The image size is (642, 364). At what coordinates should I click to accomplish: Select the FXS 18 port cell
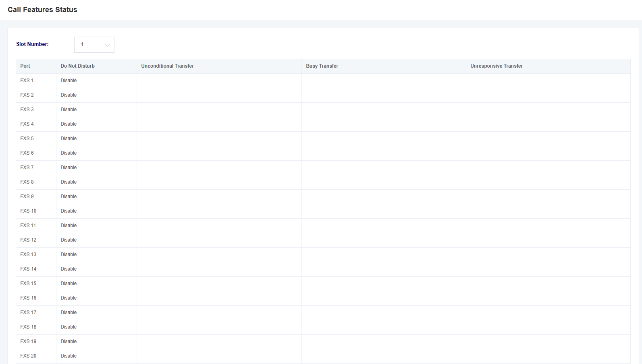point(36,327)
